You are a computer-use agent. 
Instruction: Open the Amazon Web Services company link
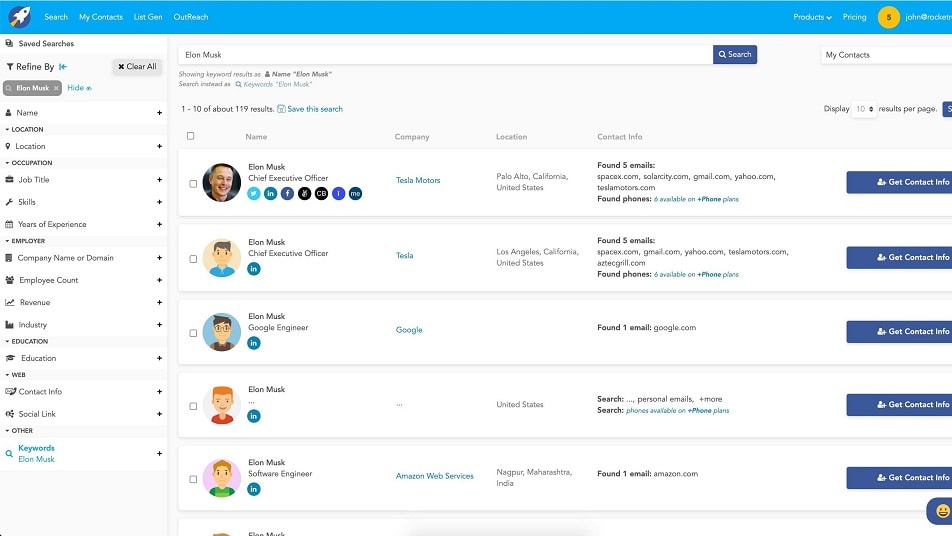click(434, 476)
